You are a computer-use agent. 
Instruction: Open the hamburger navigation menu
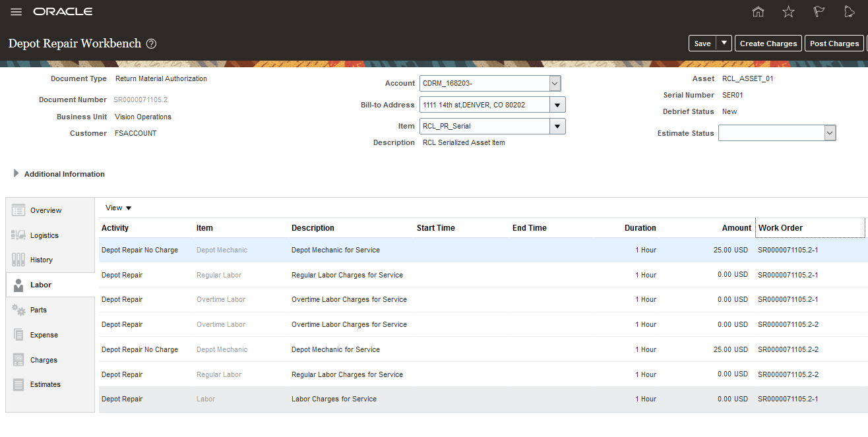pyautogui.click(x=16, y=12)
